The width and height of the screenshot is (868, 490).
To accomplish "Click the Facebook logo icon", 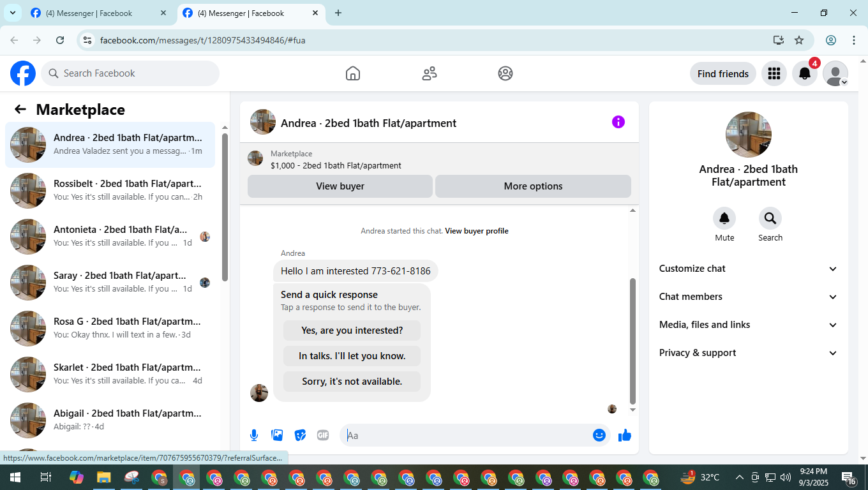I will point(23,73).
